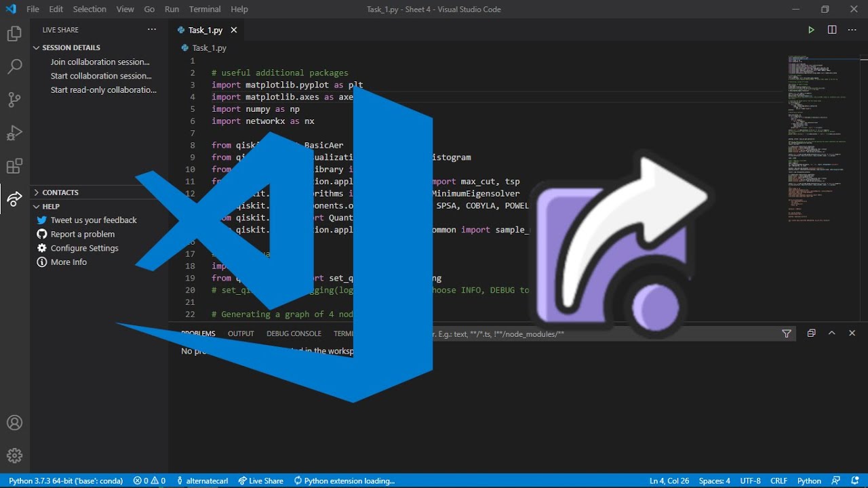The width and height of the screenshot is (868, 488).
Task: Click alternatecarl account in status bar
Action: [202, 481]
